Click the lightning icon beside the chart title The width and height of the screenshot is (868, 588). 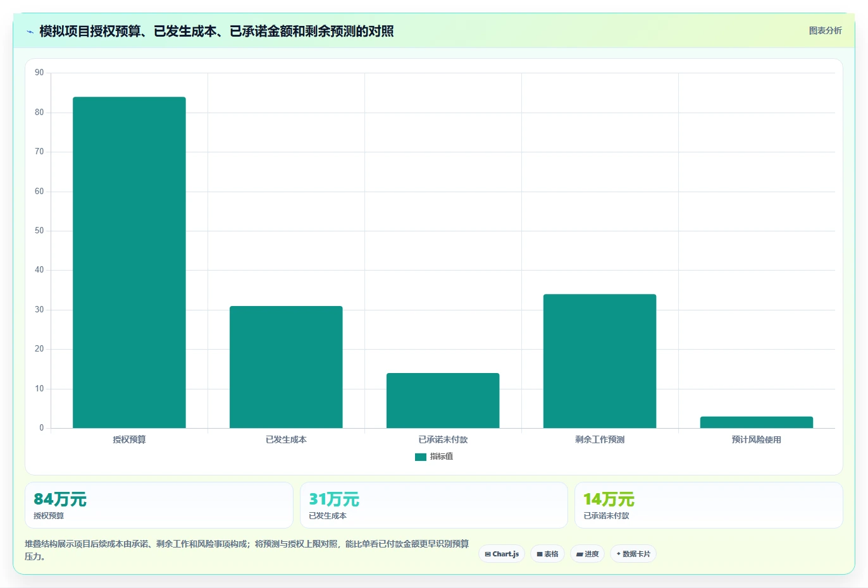click(x=30, y=32)
